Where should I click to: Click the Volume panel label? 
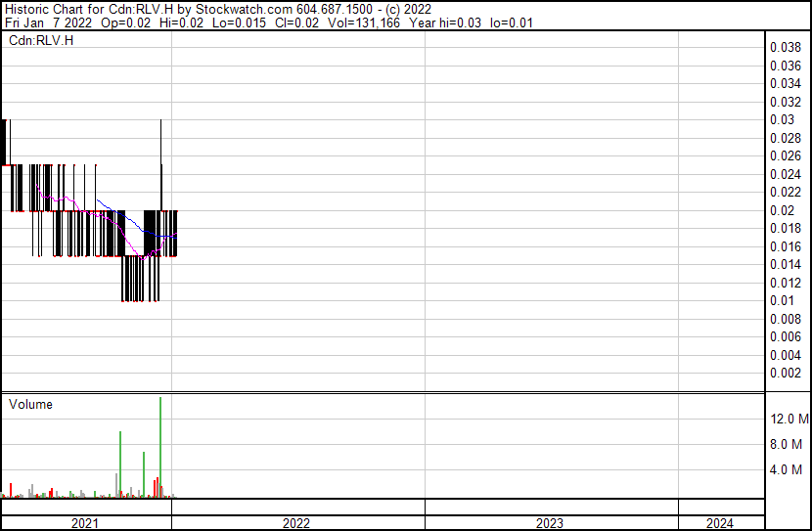pos(30,405)
